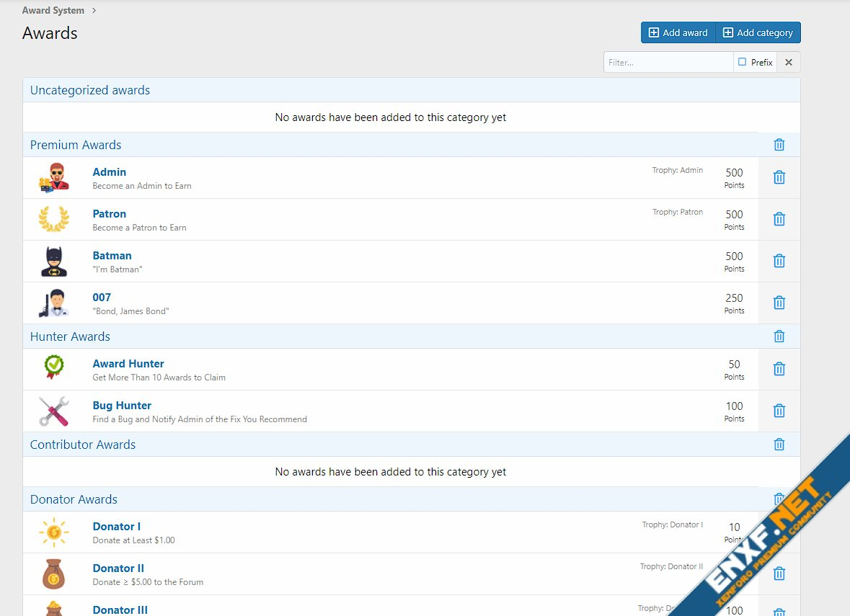Click trash icon beside Award Hunter
This screenshot has width=850, height=616.
[x=779, y=369]
